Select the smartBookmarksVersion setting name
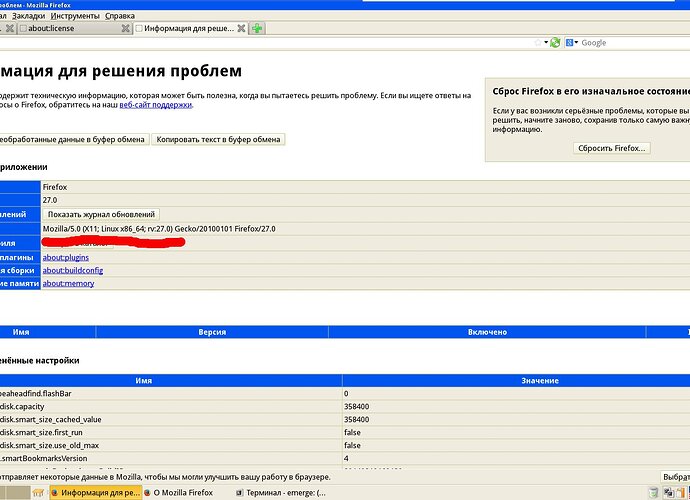Viewport: 690px width, 500px height. click(44, 458)
